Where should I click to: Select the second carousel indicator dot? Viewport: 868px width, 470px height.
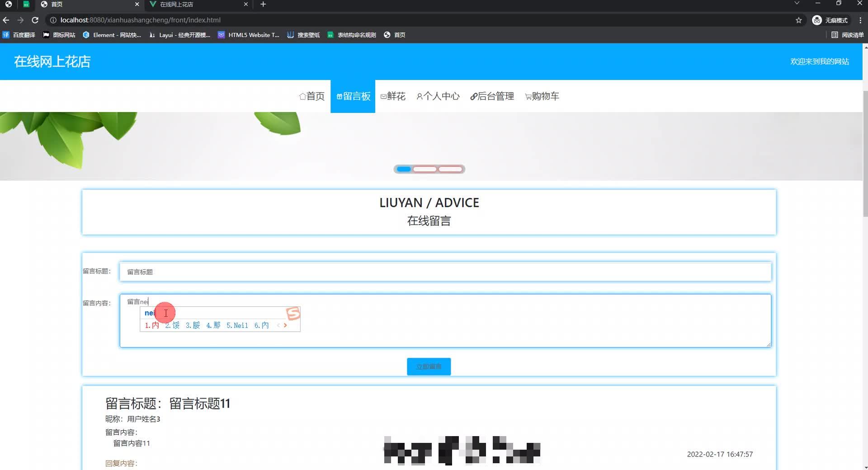[x=425, y=169]
